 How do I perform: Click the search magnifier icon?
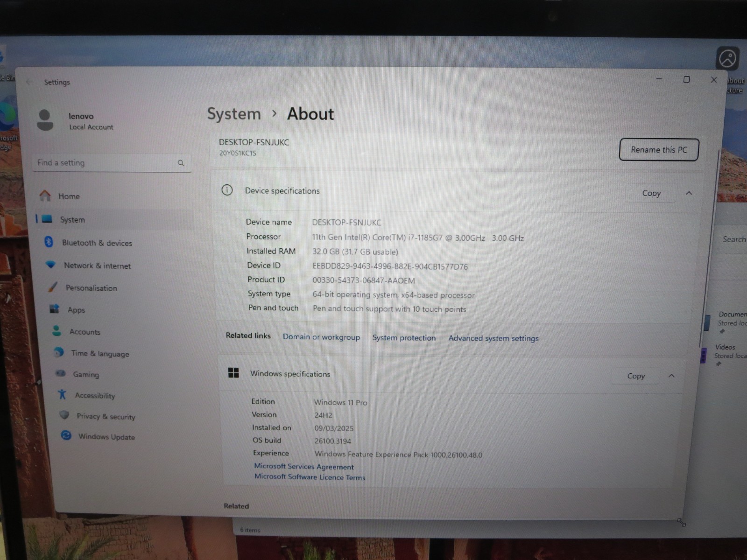pyautogui.click(x=181, y=163)
